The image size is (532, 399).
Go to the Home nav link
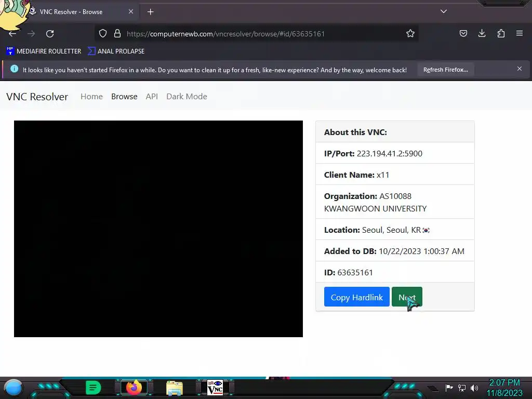91,96
